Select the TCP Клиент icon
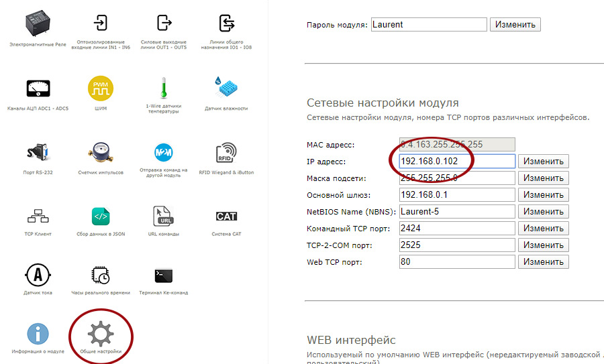The width and height of the screenshot is (604, 364). [x=38, y=217]
